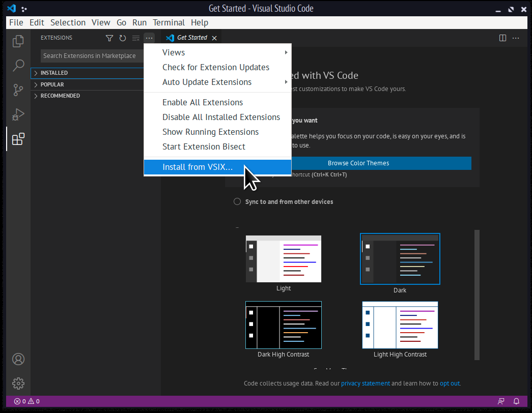Choose Show Running Extensions
This screenshot has width=532, height=413.
(217, 132)
